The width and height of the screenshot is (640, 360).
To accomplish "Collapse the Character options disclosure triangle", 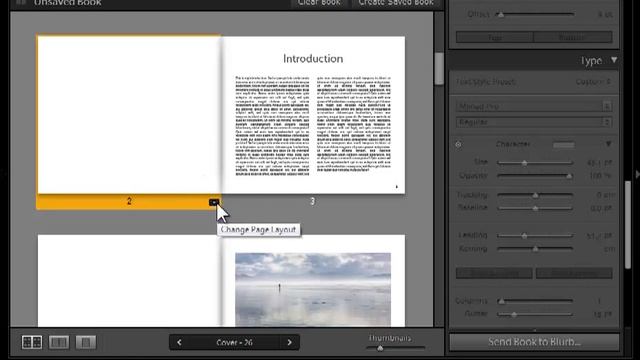I will 609,144.
